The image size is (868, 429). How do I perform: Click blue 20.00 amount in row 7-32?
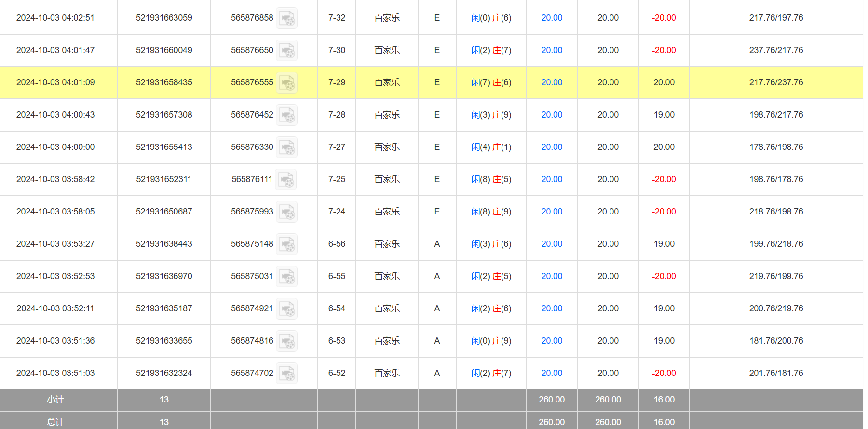(x=552, y=18)
